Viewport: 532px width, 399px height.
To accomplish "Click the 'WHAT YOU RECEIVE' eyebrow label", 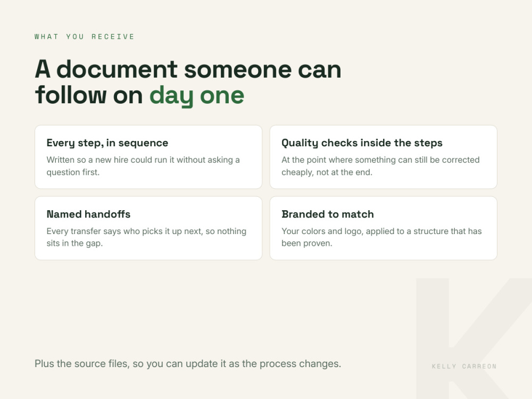I will click(85, 37).
